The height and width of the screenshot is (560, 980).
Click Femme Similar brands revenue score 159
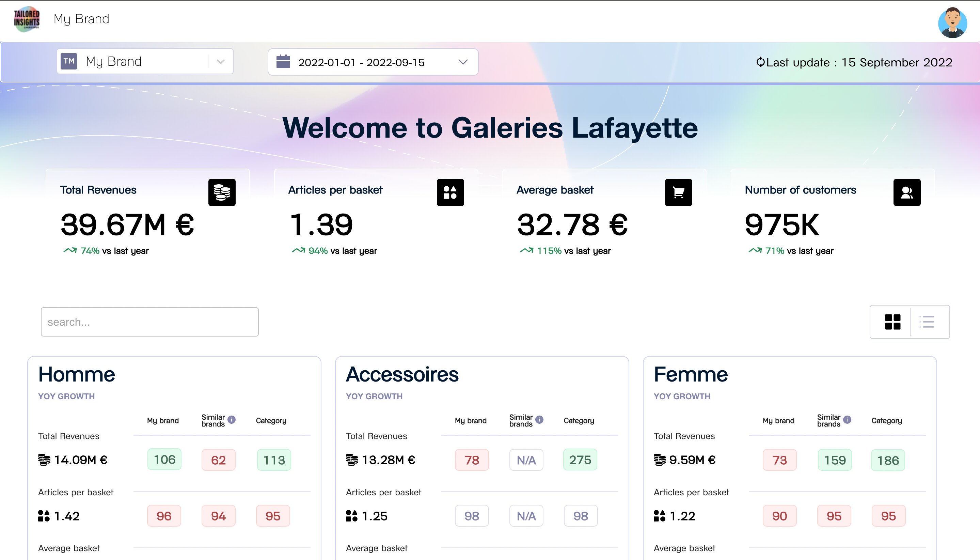pyautogui.click(x=835, y=460)
